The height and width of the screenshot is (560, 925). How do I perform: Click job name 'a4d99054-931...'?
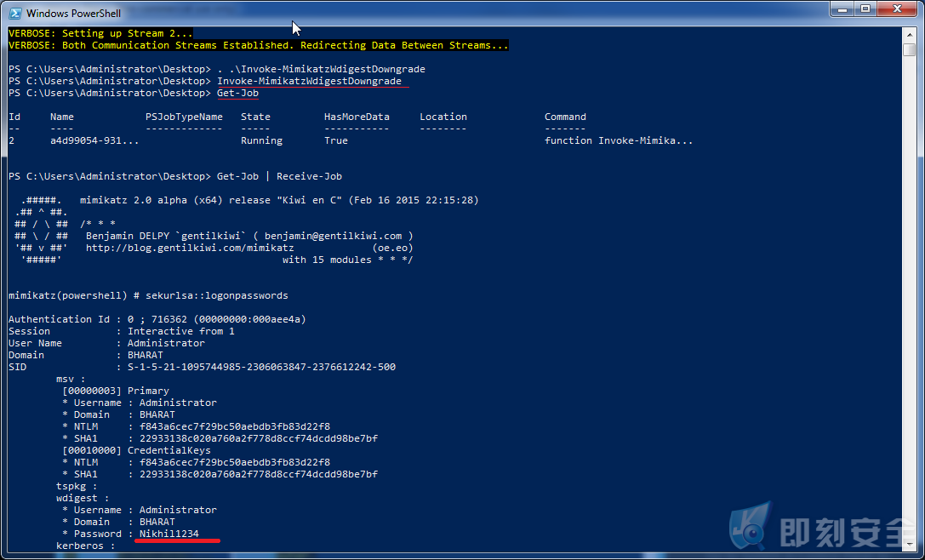94,140
